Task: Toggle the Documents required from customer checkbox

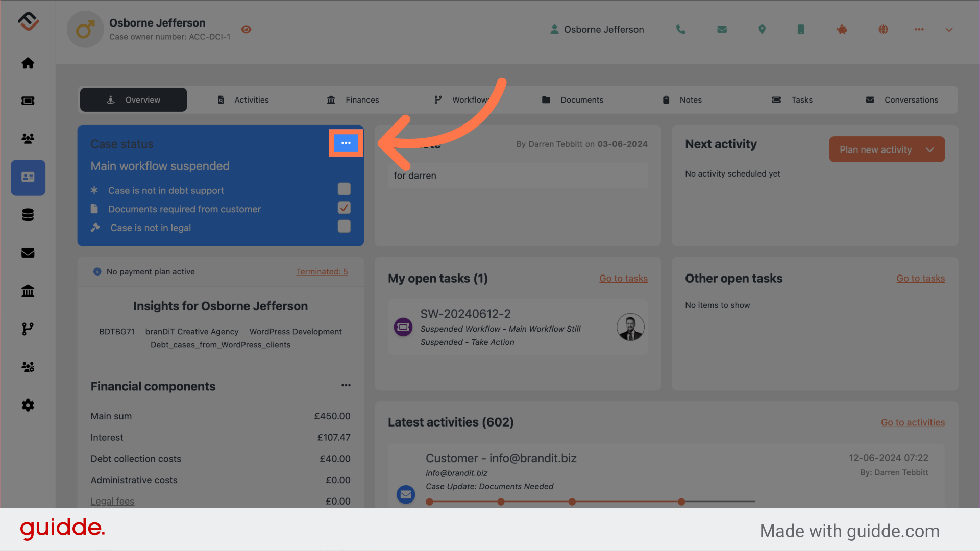Action: (344, 207)
